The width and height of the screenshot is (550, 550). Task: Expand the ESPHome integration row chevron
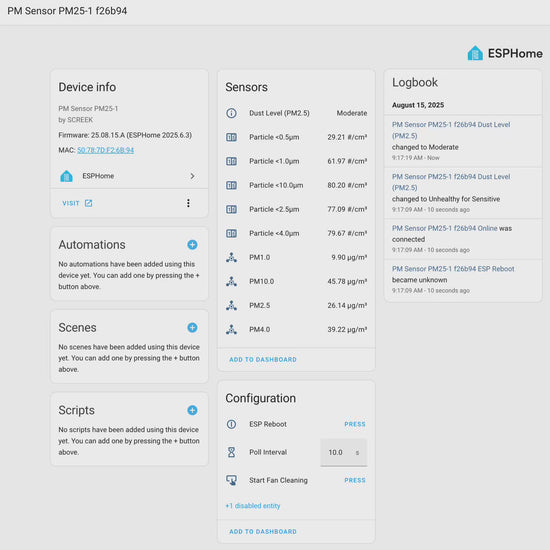tap(192, 176)
